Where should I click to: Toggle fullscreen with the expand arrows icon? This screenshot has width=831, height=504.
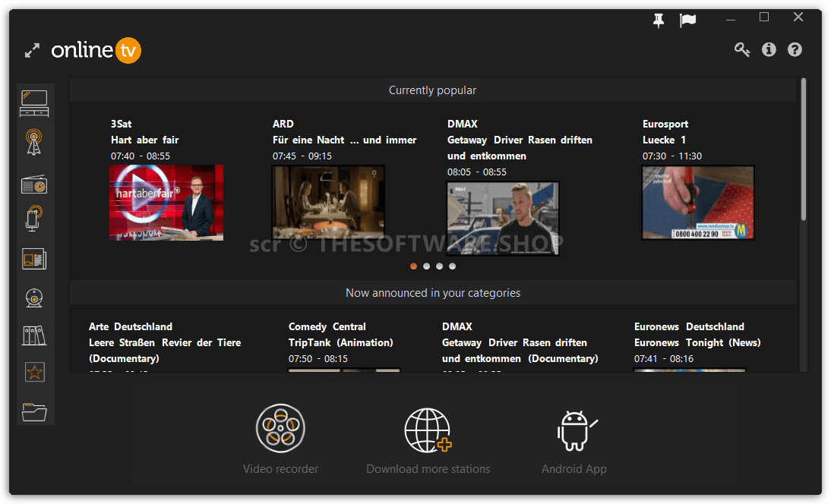coord(33,51)
